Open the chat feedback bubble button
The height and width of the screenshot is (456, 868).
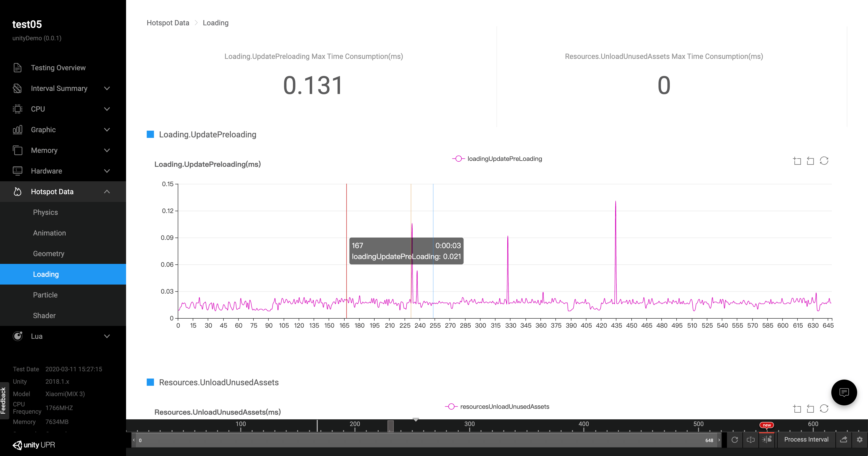(x=844, y=392)
